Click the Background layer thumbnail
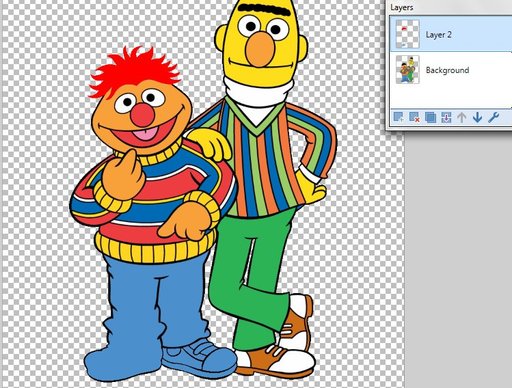Screen dimensions: 512x388 (x=407, y=69)
